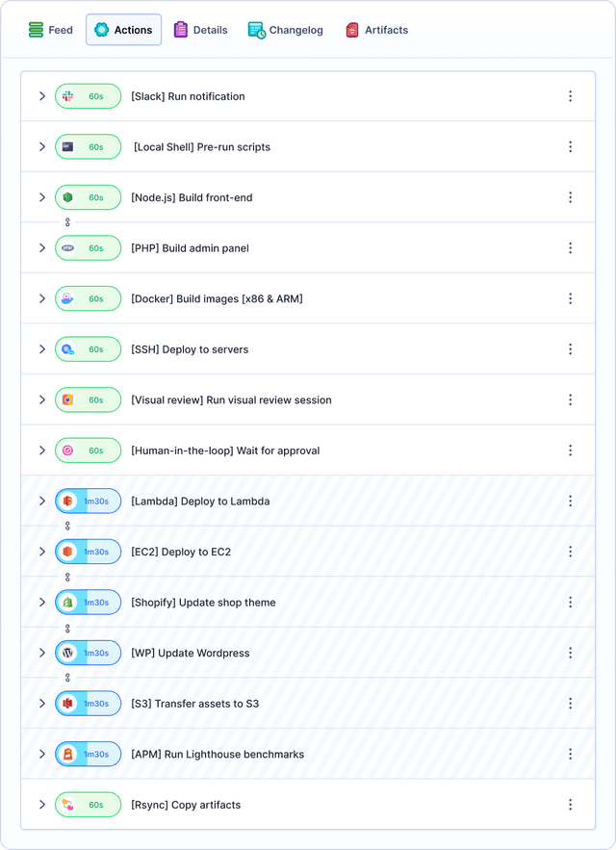616x850 pixels.
Task: Click the Docker icon on Build images action
Action: click(67, 298)
